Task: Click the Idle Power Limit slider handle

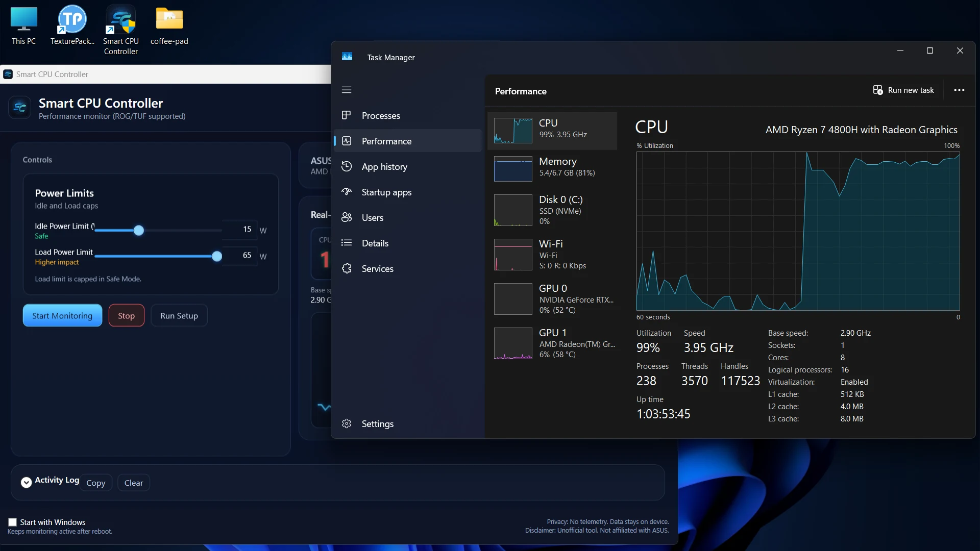Action: (x=138, y=230)
